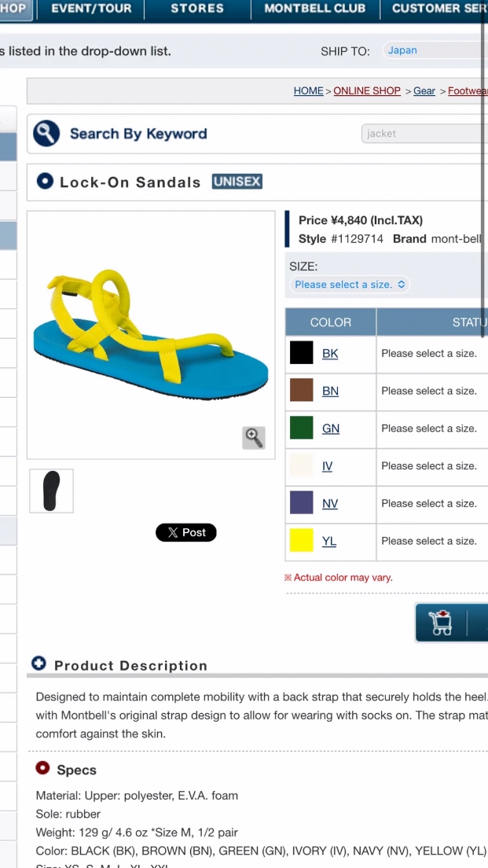The image size is (488, 868).
Task: Click the ONLINE SHOP breadcrumb link
Action: (x=367, y=91)
